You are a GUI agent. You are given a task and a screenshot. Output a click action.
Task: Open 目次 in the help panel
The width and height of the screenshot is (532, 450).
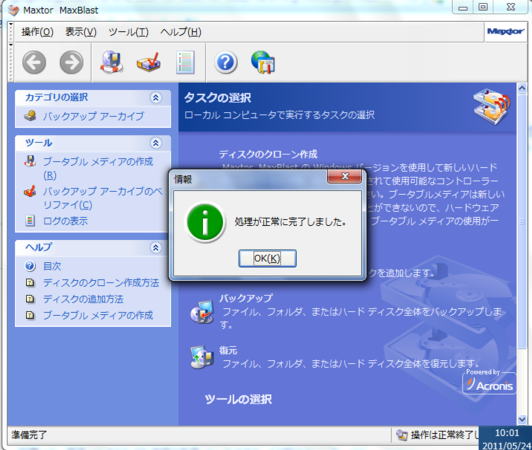[52, 266]
